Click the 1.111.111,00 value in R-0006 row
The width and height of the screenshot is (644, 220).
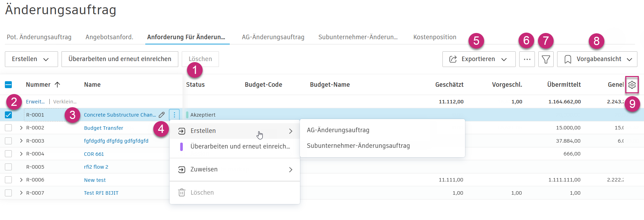coord(564,180)
